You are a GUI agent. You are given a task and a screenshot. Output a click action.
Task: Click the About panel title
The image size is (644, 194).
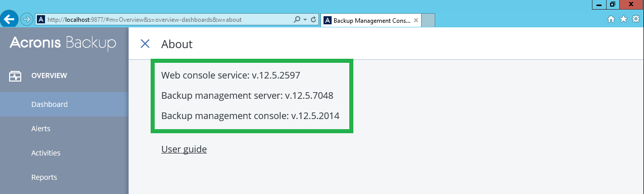coord(177,44)
